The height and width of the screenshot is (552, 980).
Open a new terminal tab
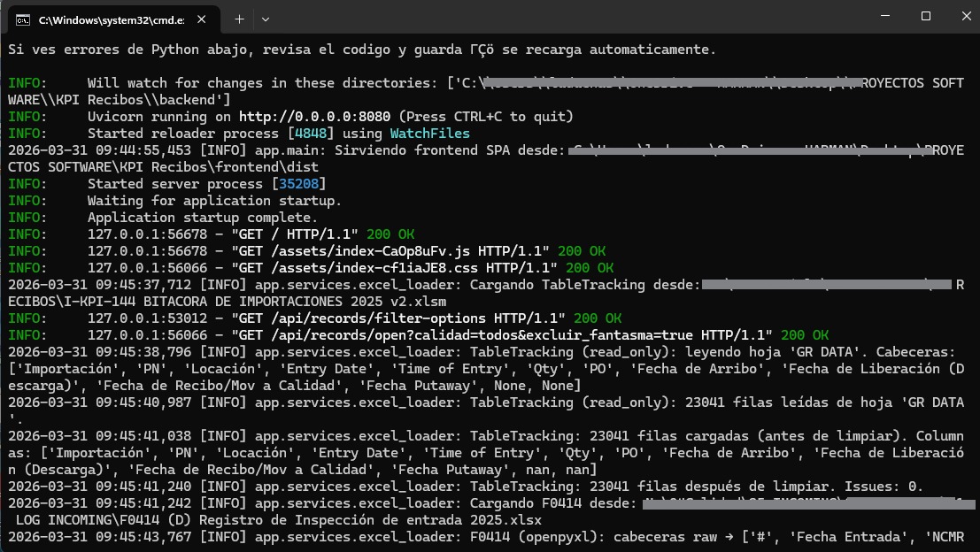tap(239, 18)
